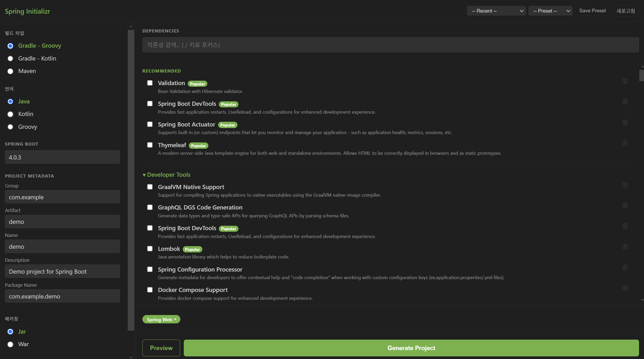Enable the Thymeleaf checkbox

point(150,145)
